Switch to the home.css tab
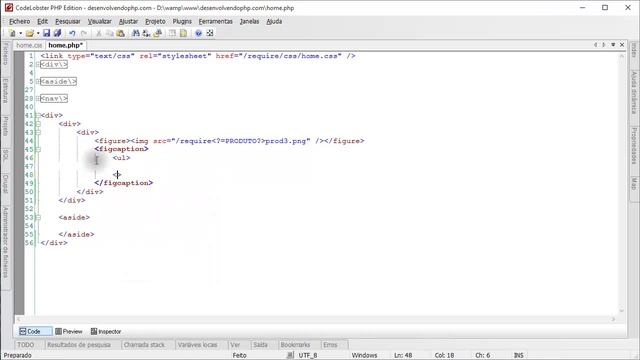Screen dimensions: 640x360 29,45
